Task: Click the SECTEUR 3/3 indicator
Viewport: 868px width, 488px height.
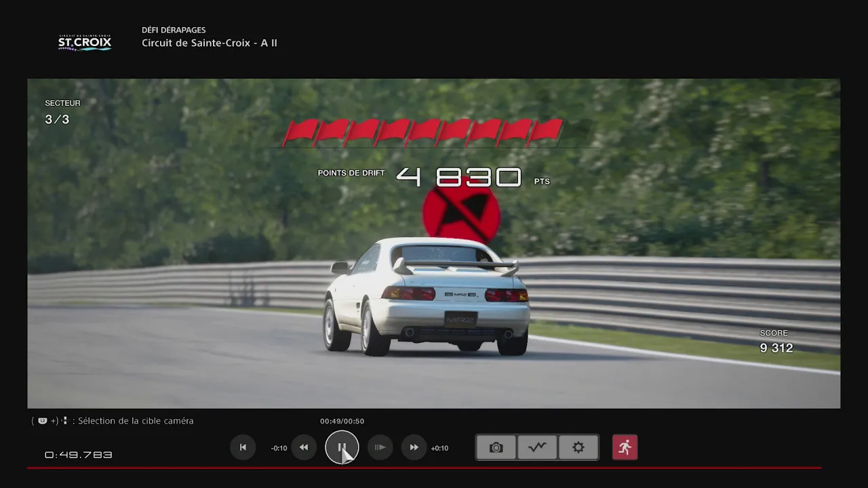Action: click(x=62, y=113)
